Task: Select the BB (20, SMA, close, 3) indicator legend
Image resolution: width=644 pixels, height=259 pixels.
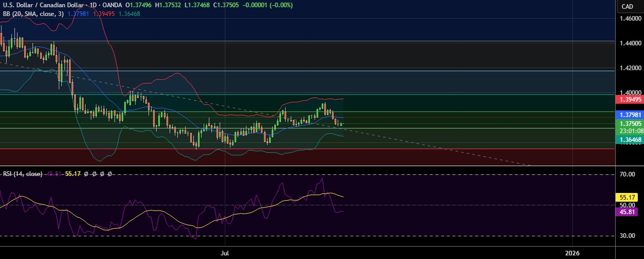Action: [x=34, y=13]
